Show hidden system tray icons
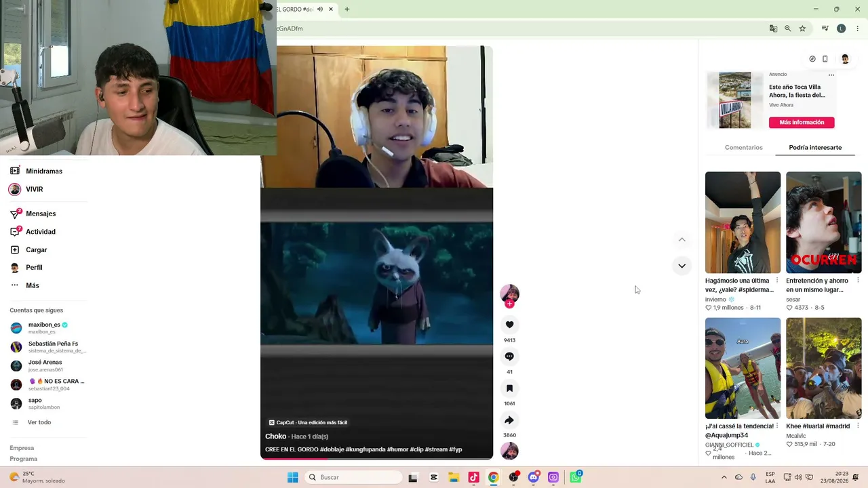The width and height of the screenshot is (868, 488). coord(724,477)
